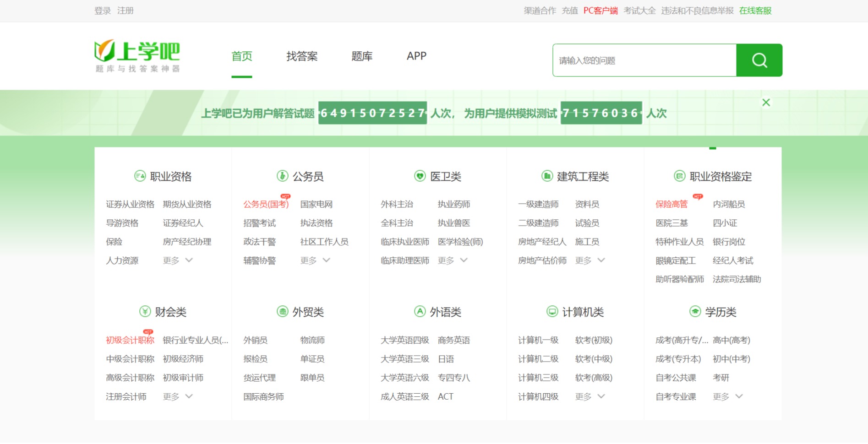Image resolution: width=868 pixels, height=444 pixels.
Task: Click the 公务员 category icon
Action: (x=282, y=176)
